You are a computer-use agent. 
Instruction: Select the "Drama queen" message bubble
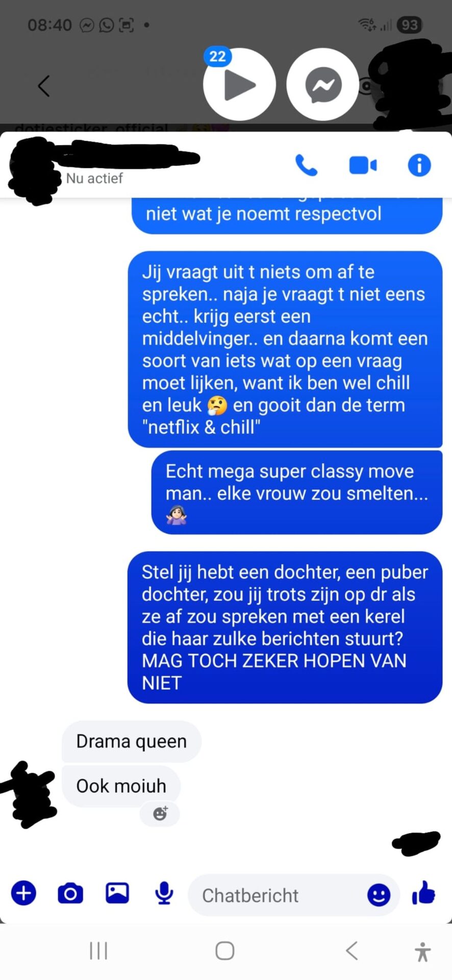point(132,741)
